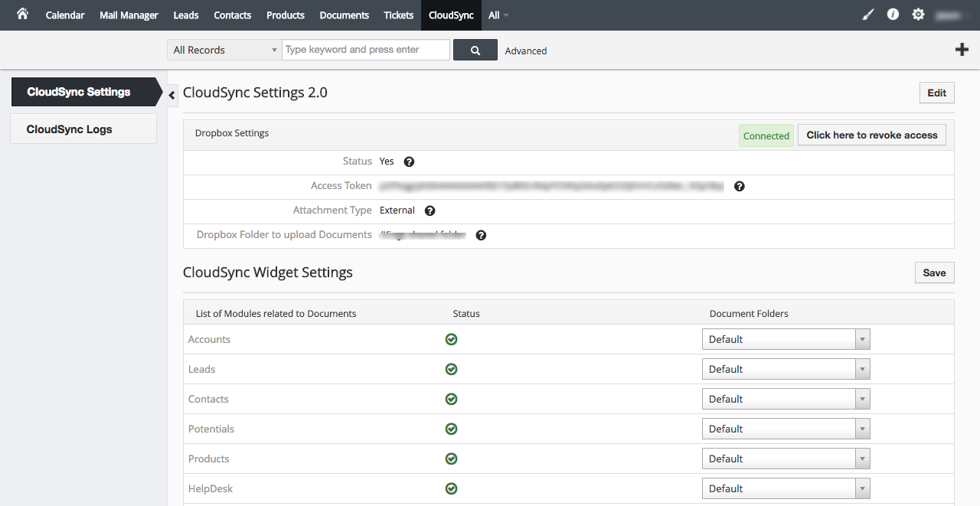Image resolution: width=980 pixels, height=506 pixels.
Task: Show help for Access Token field
Action: [x=739, y=186]
